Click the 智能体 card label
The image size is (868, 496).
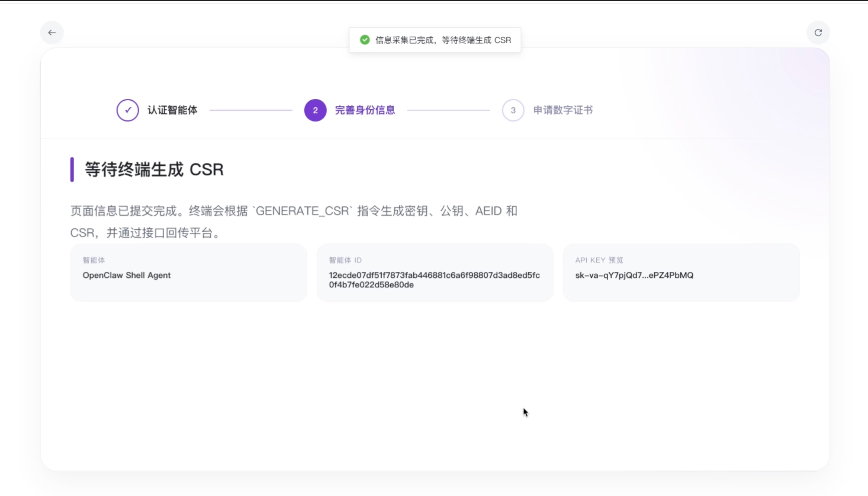(94, 260)
